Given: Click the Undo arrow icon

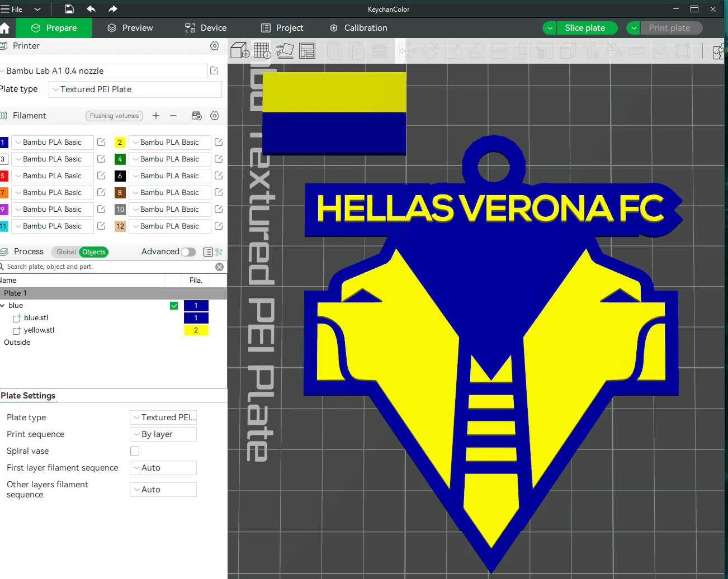Looking at the screenshot, I should 91,9.
